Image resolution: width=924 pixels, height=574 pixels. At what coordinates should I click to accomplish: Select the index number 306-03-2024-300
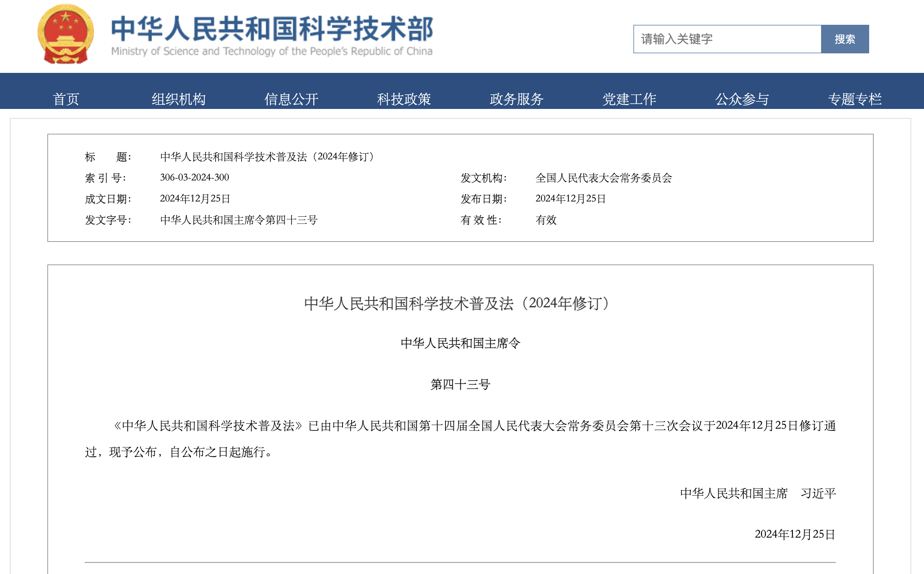194,177
